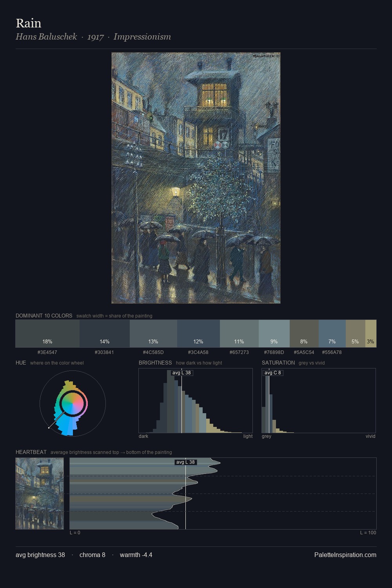Click the 'SATURATION' section heading
The width and height of the screenshot is (392, 588).
tap(278, 363)
